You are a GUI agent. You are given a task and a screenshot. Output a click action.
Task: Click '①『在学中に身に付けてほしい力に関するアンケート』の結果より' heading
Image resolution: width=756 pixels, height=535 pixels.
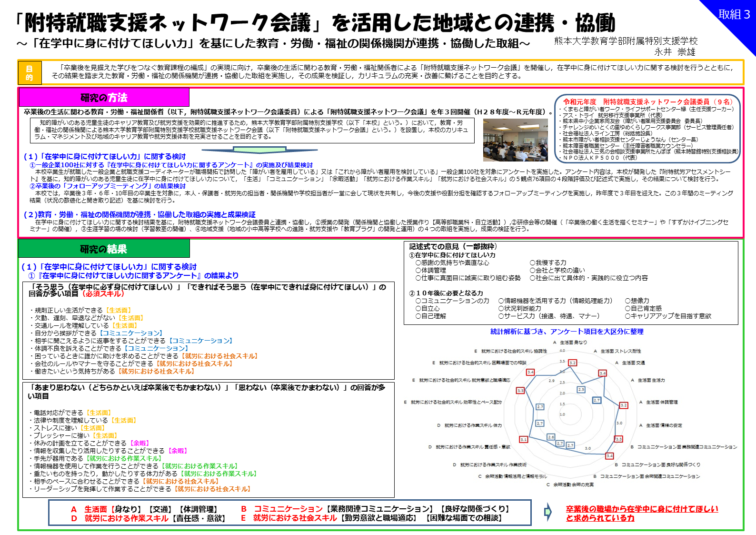coord(133,275)
